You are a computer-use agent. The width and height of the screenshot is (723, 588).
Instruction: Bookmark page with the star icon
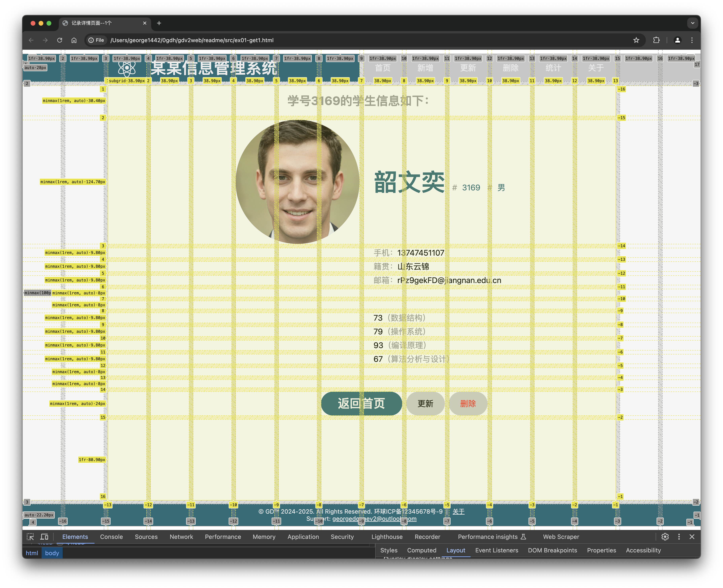pos(636,40)
